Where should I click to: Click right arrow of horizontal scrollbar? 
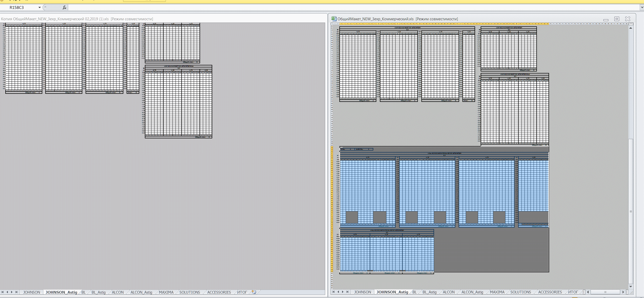pos(623,292)
